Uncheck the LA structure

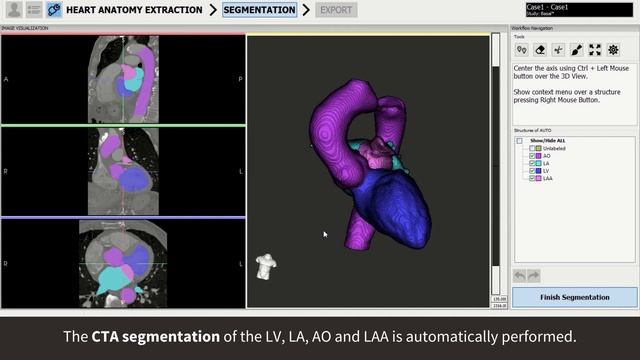532,163
